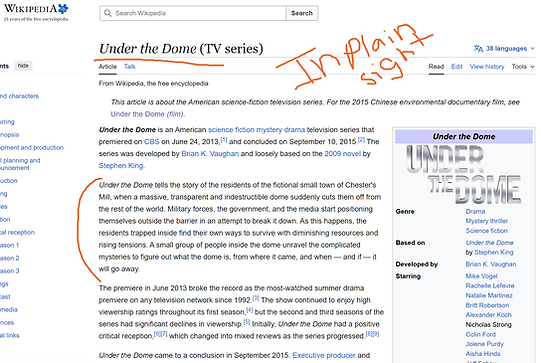Screen dimensions: 541x363
Task: Follow the Under the Dome (film) link
Action: tap(147, 114)
